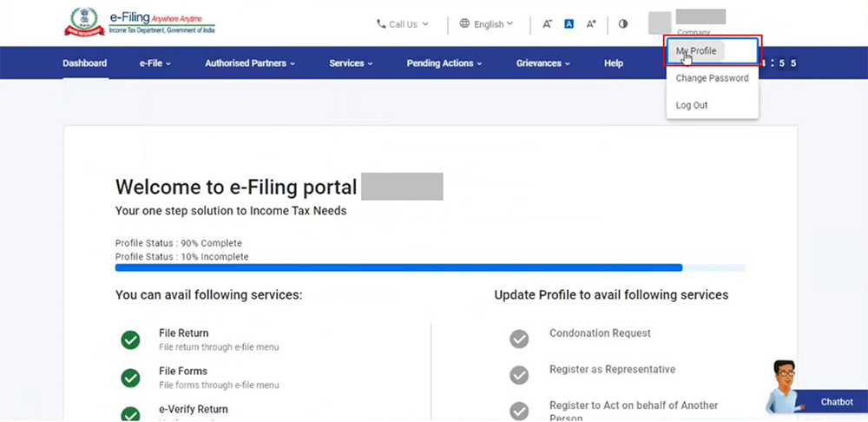Open the Services navigation menu
868x422 pixels.
pyautogui.click(x=351, y=63)
